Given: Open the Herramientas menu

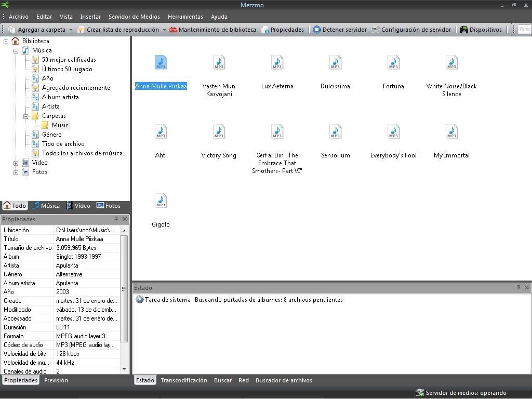Looking at the screenshot, I should pos(185,17).
